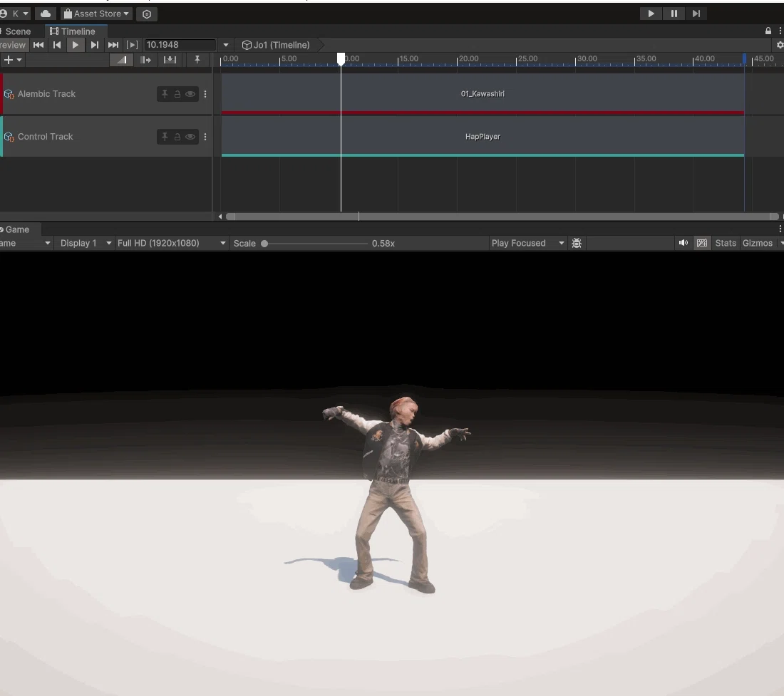Click the blue end-of-range marker on ruler

coord(745,59)
